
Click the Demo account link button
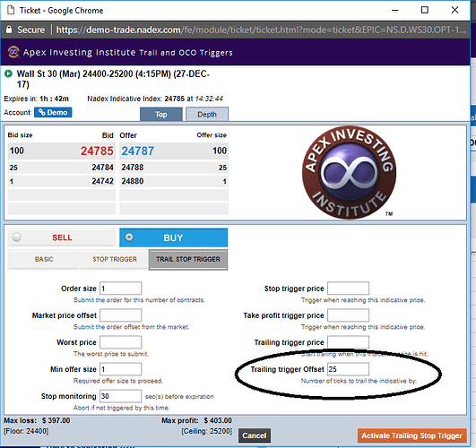tap(53, 112)
